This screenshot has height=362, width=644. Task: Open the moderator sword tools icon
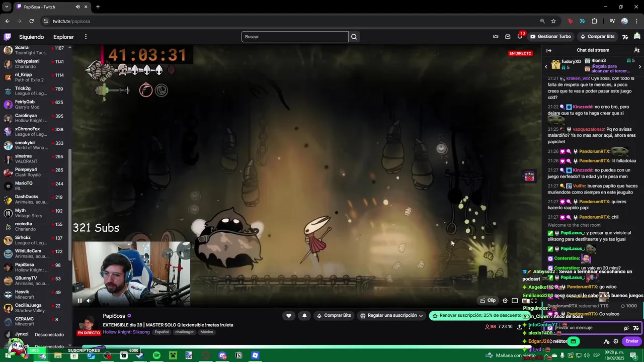click(x=606, y=341)
